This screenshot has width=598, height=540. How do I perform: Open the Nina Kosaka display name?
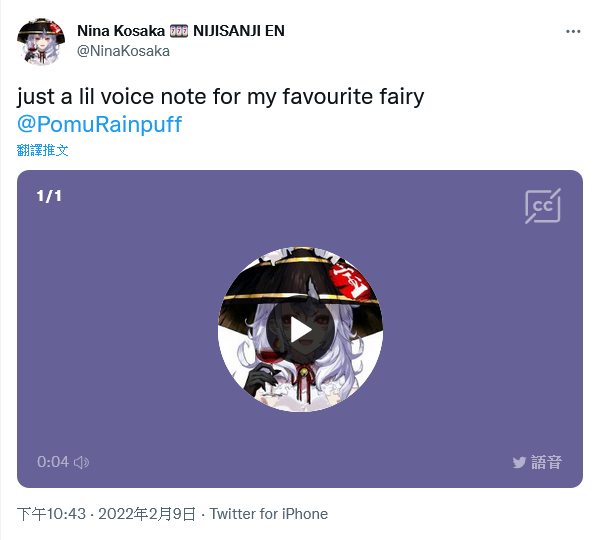121,31
